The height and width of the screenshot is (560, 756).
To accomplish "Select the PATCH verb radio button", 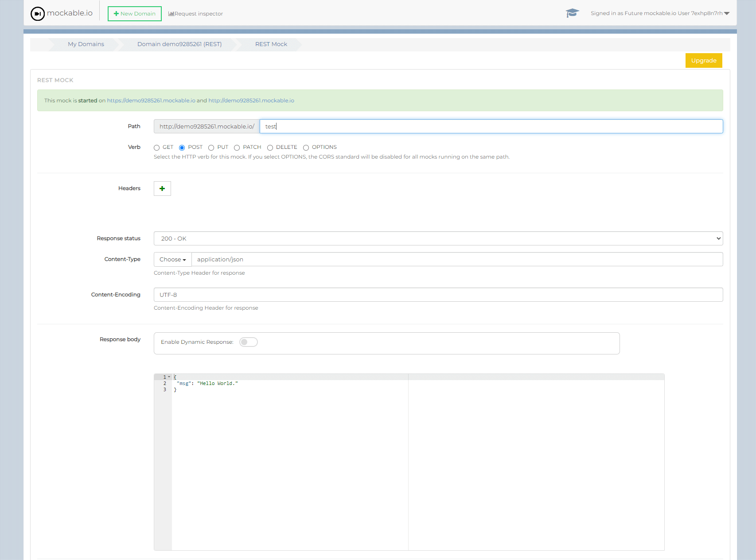I will (237, 148).
